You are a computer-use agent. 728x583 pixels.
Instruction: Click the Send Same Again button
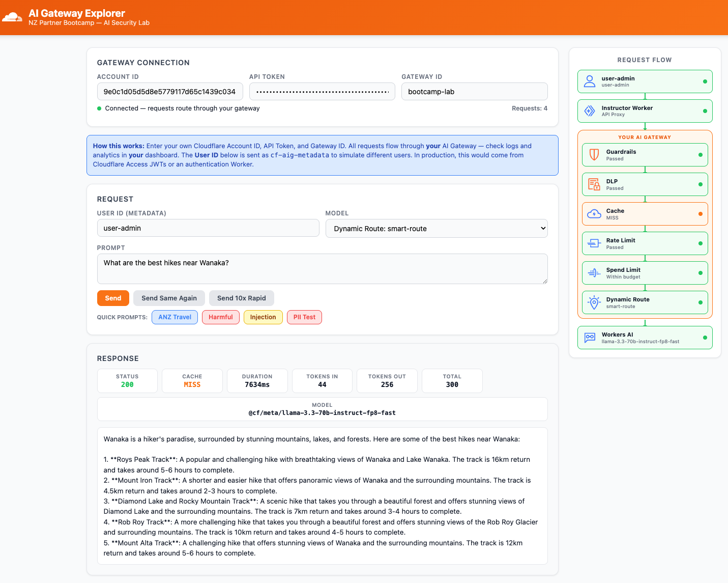tap(169, 298)
